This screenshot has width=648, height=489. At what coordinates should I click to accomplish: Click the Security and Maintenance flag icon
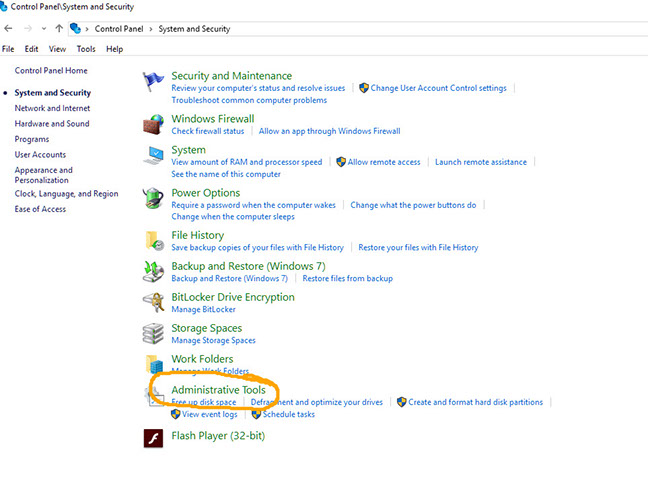[153, 82]
